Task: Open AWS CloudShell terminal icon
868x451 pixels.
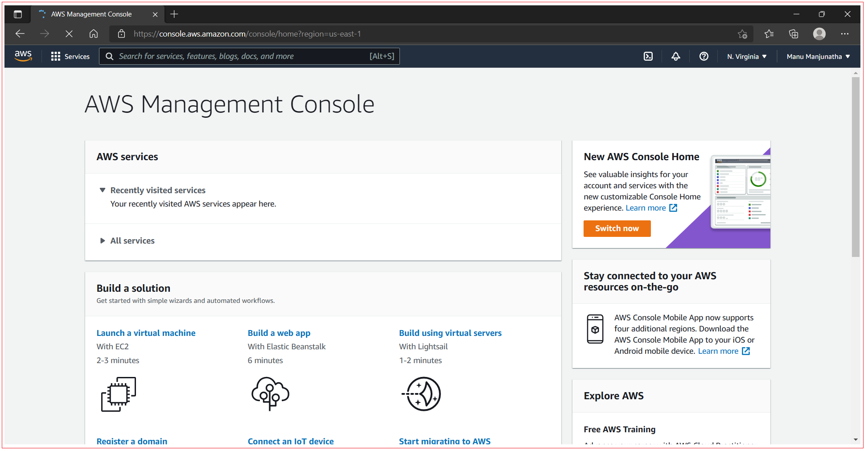Action: 648,56
